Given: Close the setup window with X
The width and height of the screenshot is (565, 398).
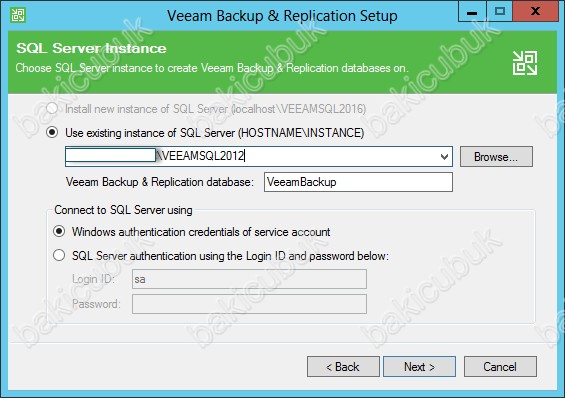Looking at the screenshot, I should point(535,12).
